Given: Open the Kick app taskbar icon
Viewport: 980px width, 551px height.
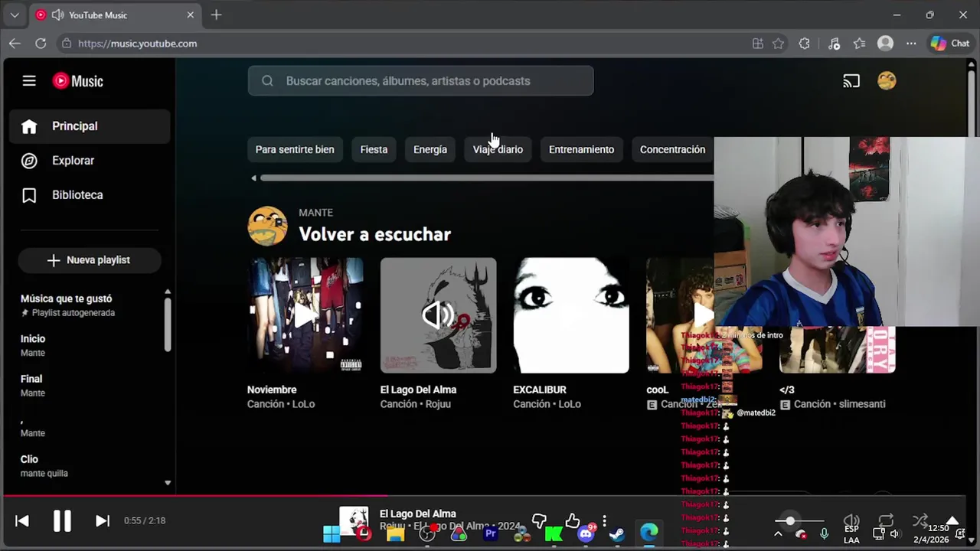Looking at the screenshot, I should tap(554, 533).
